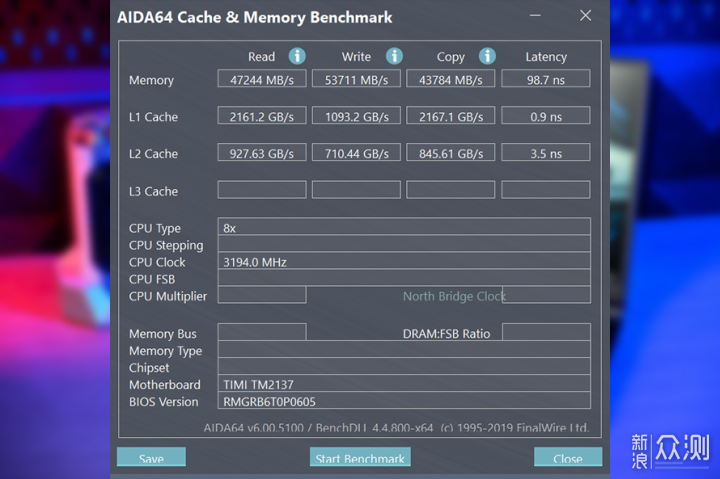The image size is (720, 479).
Task: Click the CPU Clock field 3194.0 MHz
Action: (x=404, y=261)
